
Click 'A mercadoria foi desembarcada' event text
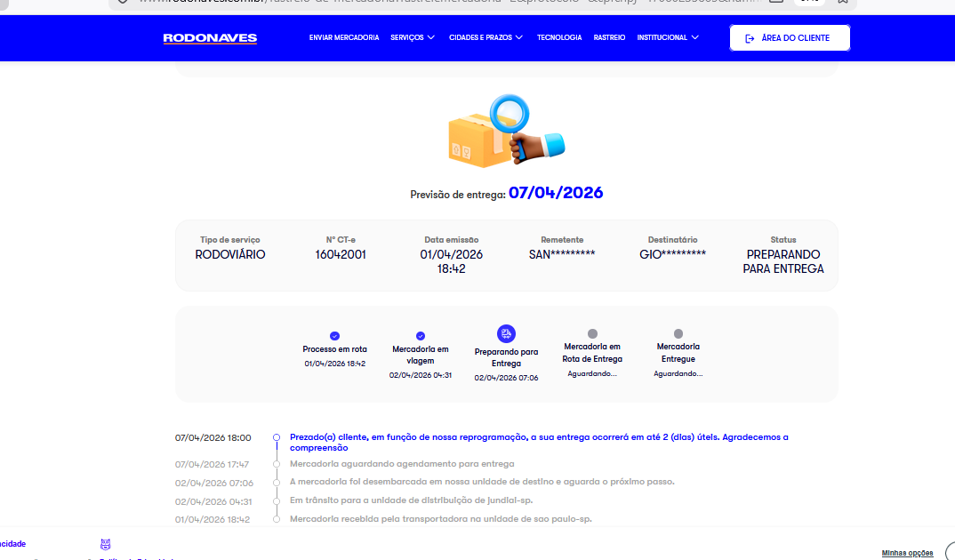[x=482, y=482]
